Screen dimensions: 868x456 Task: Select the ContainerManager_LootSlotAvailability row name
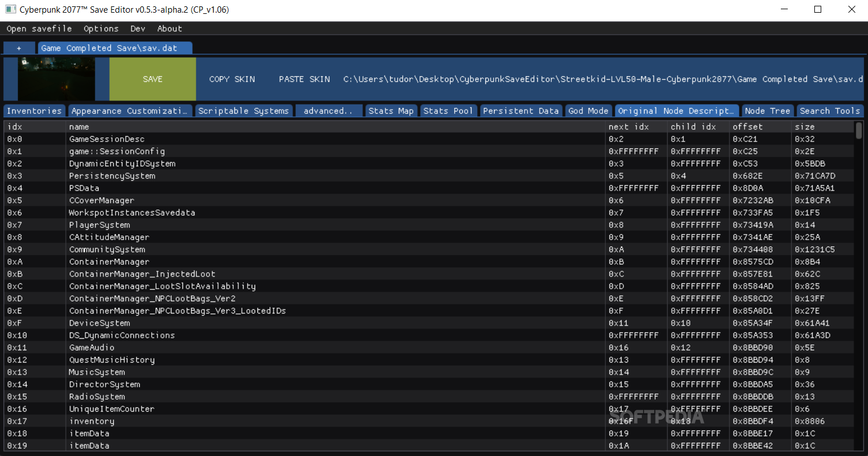click(x=162, y=286)
